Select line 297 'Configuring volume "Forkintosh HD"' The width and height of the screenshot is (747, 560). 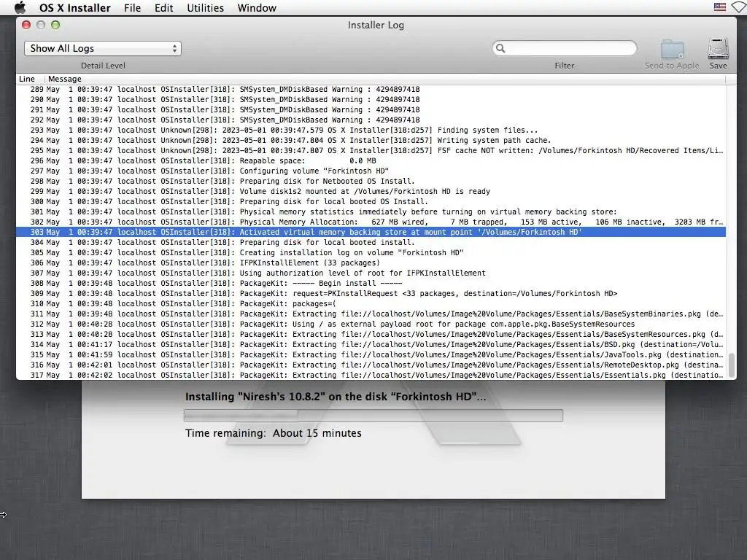[371, 171]
